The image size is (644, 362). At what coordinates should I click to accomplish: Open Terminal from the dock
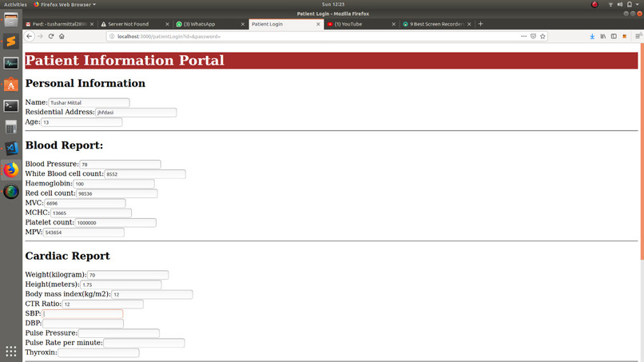[11, 106]
